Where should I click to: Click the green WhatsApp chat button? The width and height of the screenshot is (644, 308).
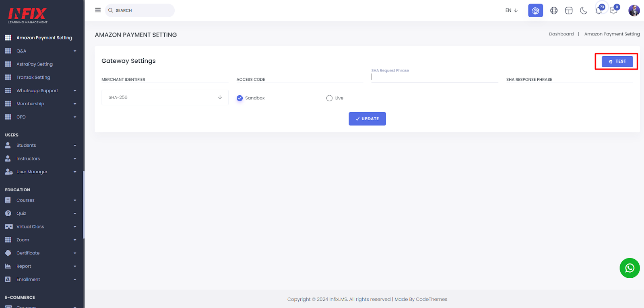pos(630,268)
